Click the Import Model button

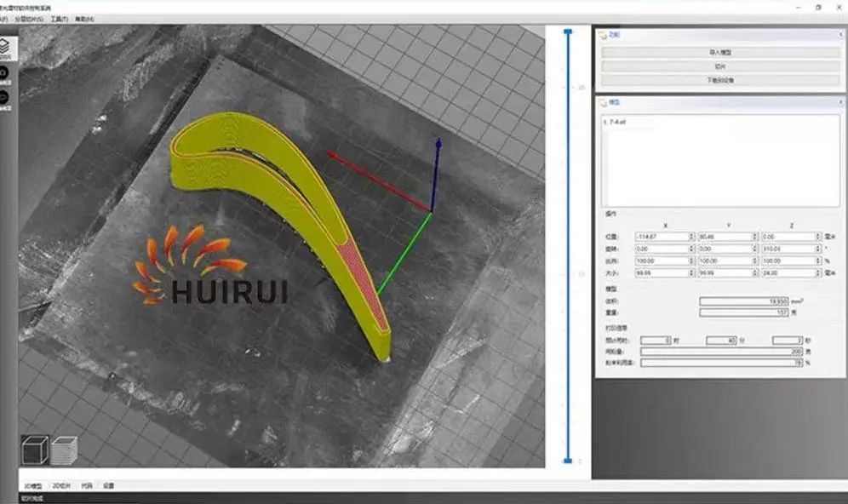[x=720, y=53]
